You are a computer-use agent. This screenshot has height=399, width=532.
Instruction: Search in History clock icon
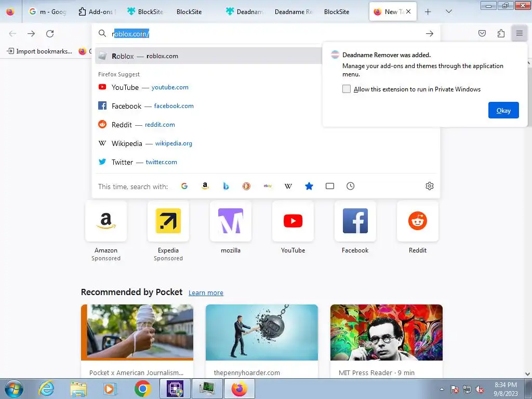click(x=351, y=186)
